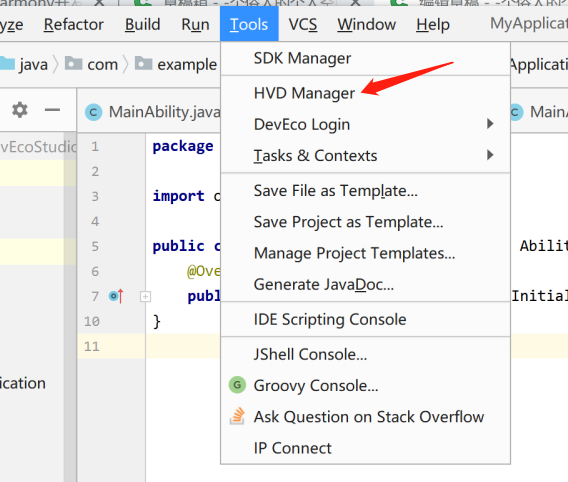Expand the folded code block on line 7
The width and height of the screenshot is (568, 482).
click(145, 297)
